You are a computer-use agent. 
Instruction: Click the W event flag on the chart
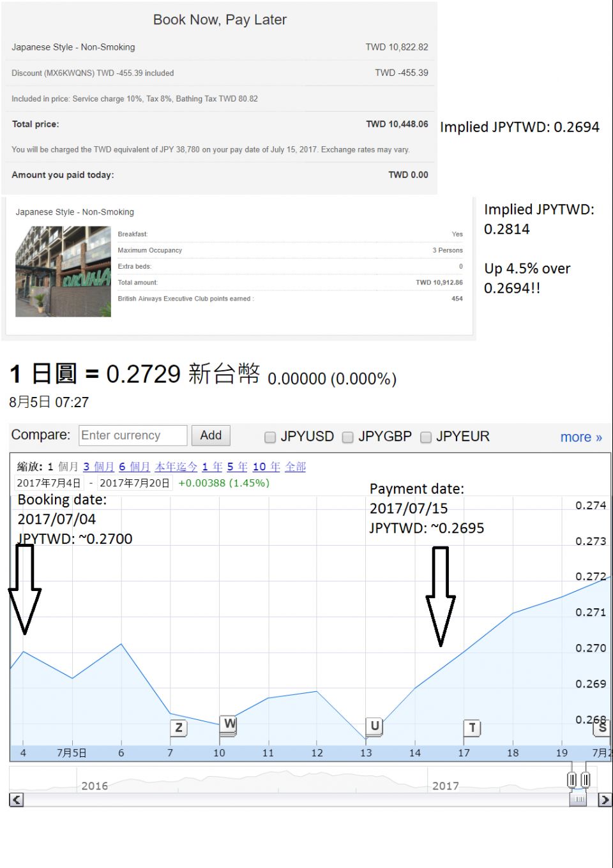click(228, 723)
